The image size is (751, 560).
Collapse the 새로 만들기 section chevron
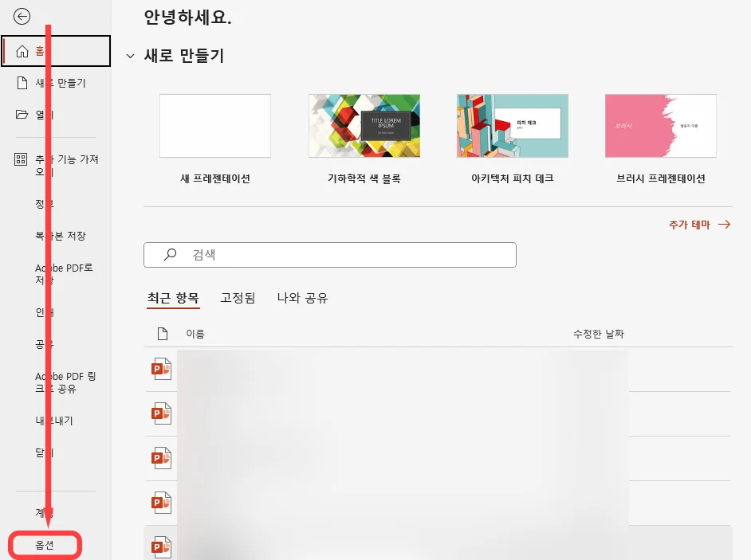click(x=130, y=57)
